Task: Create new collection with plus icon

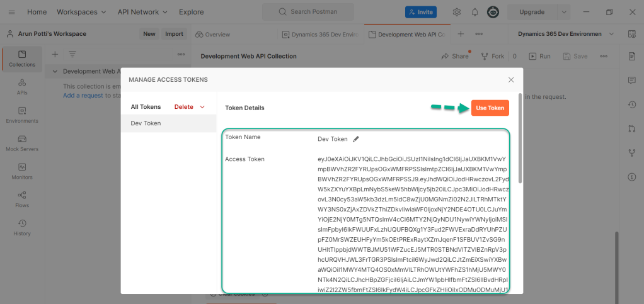Action: tap(55, 54)
